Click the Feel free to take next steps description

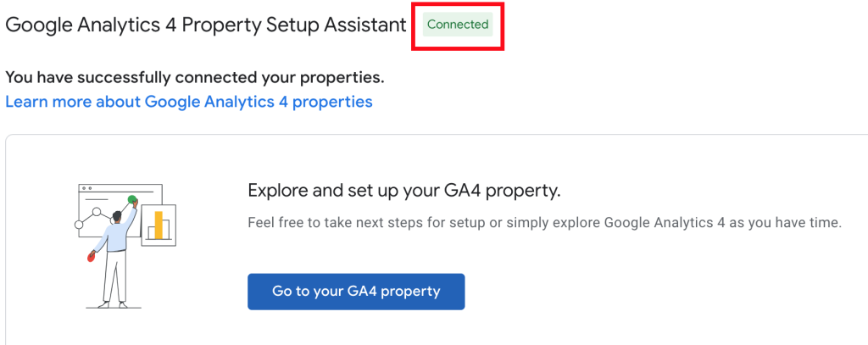(545, 223)
